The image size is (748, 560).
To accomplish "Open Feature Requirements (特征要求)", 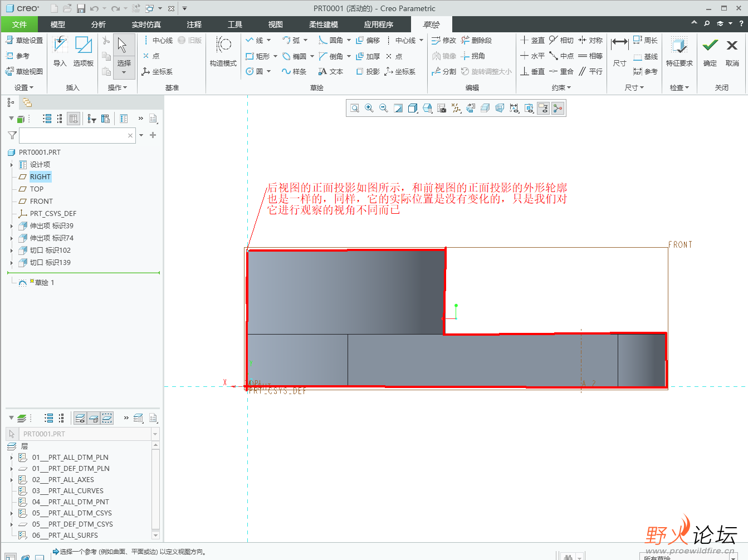I will (679, 51).
